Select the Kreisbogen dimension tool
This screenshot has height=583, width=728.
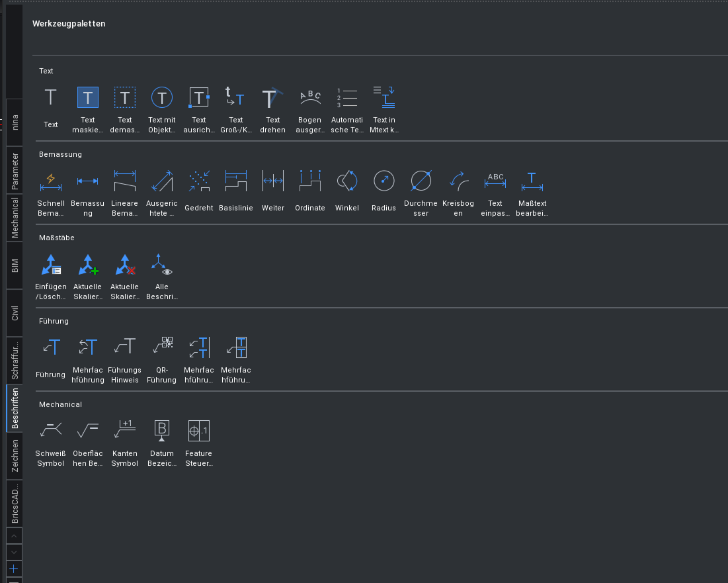point(458,193)
